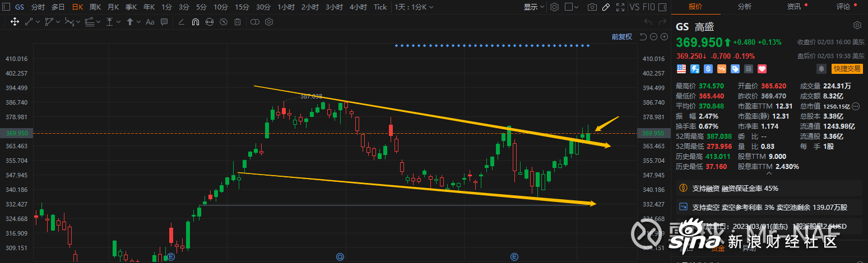Enter fullscreen chart mode
Image resolution: width=868 pixels, height=263 pixels.
tap(619, 7)
